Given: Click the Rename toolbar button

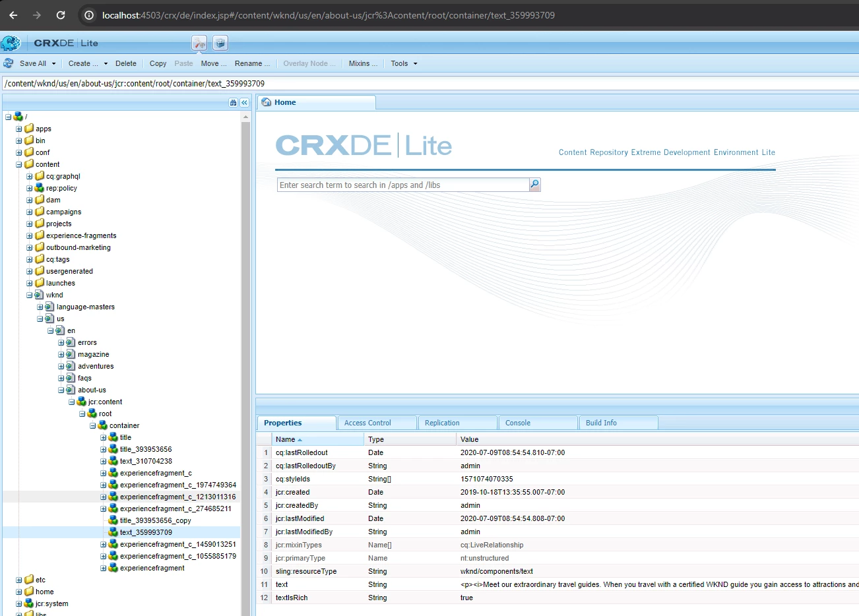Looking at the screenshot, I should [x=252, y=63].
